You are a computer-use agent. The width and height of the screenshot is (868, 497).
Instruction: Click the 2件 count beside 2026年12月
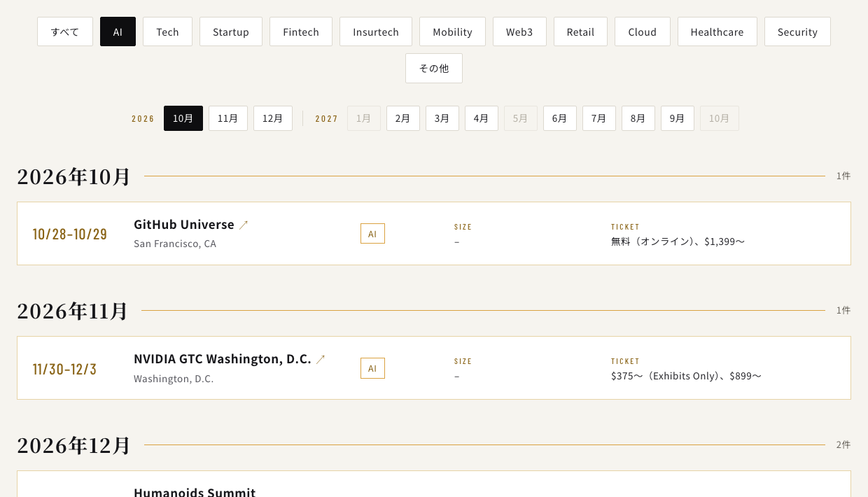pos(843,444)
